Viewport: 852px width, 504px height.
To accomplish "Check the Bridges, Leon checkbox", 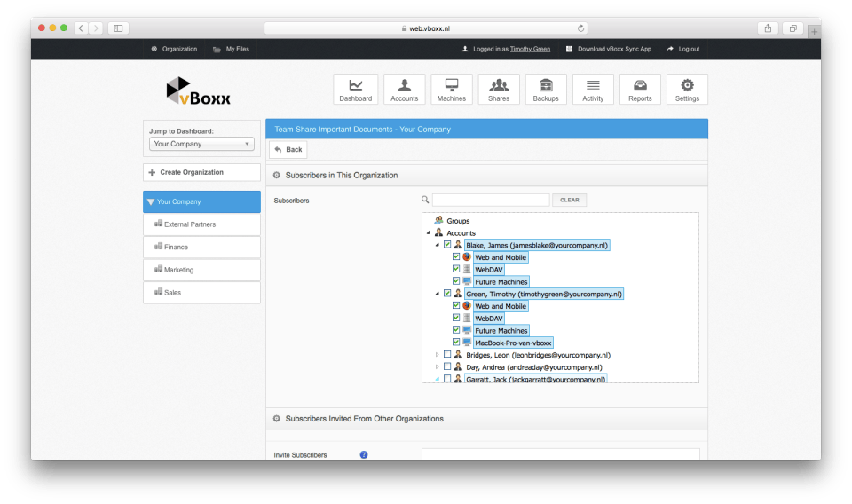I will pyautogui.click(x=447, y=355).
